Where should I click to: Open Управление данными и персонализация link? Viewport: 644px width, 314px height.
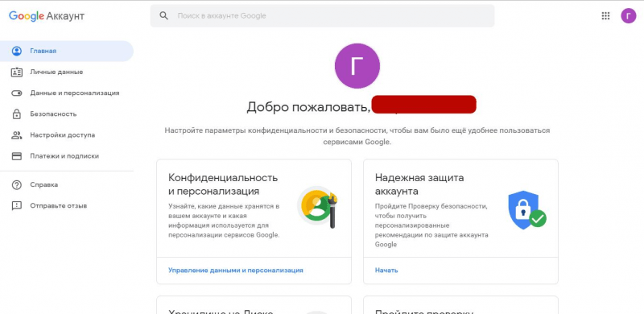[x=236, y=271]
